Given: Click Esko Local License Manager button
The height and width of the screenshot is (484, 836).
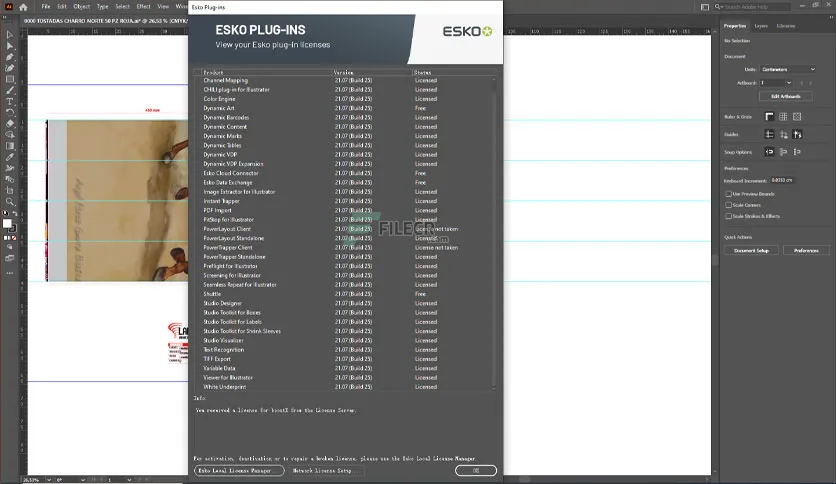Looking at the screenshot, I should pos(239,471).
